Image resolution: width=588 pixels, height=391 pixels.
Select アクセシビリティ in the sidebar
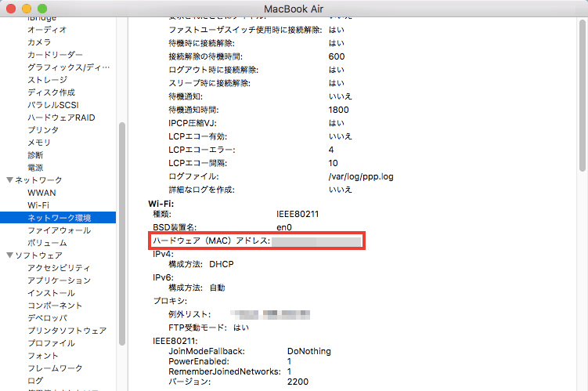pyautogui.click(x=59, y=268)
